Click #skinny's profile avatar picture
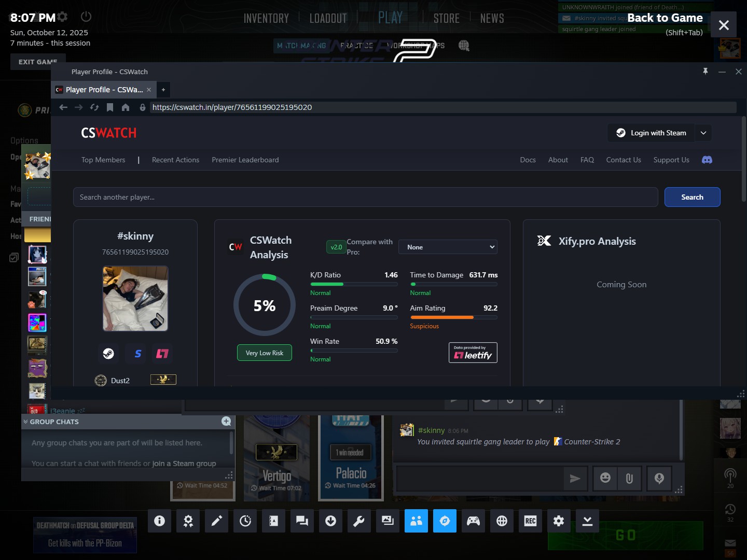This screenshot has height=560, width=747. coord(135,299)
